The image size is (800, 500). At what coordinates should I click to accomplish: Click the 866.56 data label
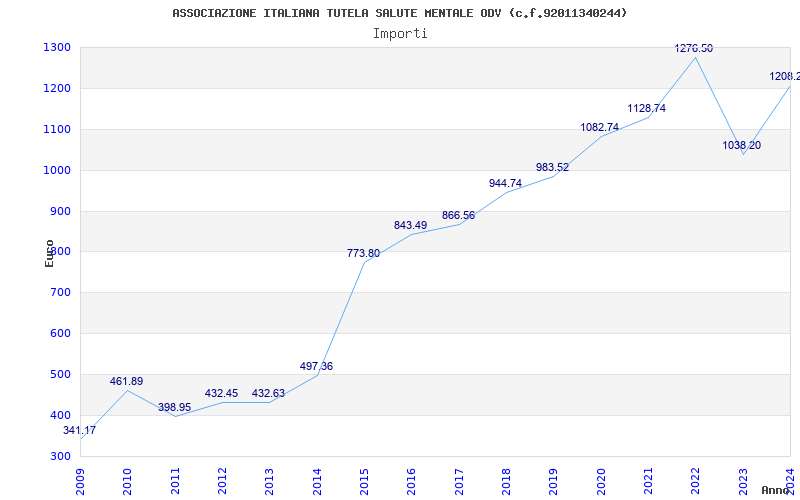click(458, 215)
